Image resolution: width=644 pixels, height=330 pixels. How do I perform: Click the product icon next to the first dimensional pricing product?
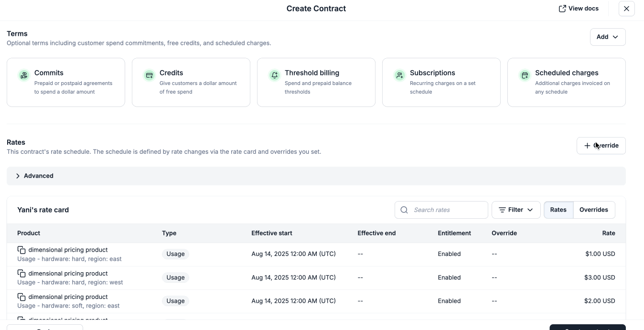21,250
